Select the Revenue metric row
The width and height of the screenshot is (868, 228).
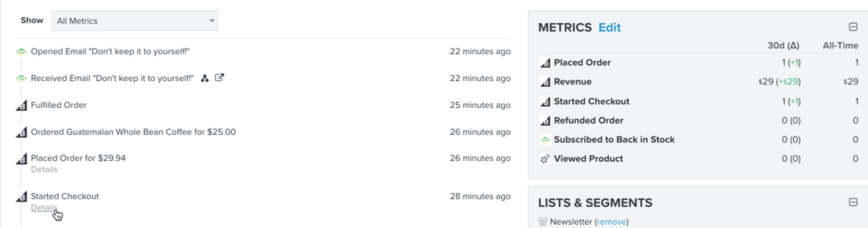point(698,82)
